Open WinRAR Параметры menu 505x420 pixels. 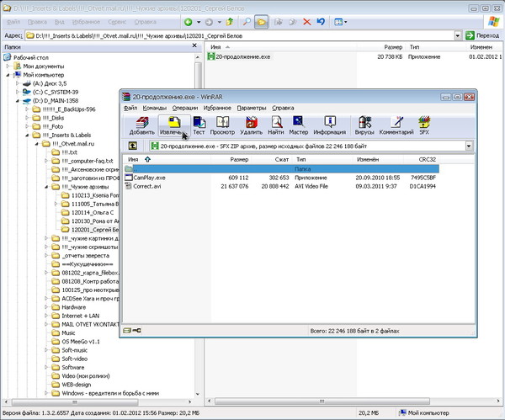click(252, 108)
